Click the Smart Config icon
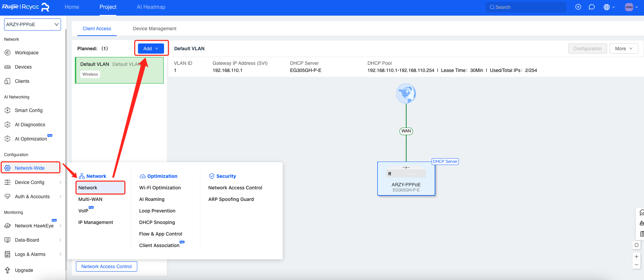 pos(7,110)
